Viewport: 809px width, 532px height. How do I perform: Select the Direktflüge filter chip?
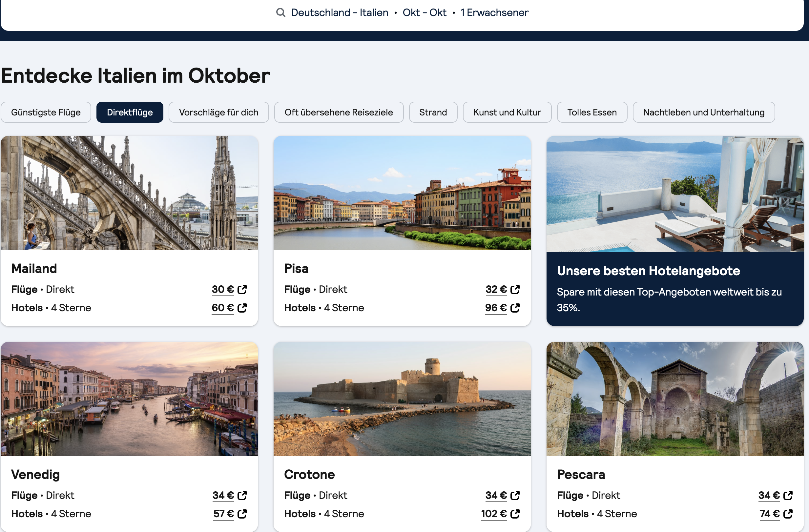coord(130,112)
